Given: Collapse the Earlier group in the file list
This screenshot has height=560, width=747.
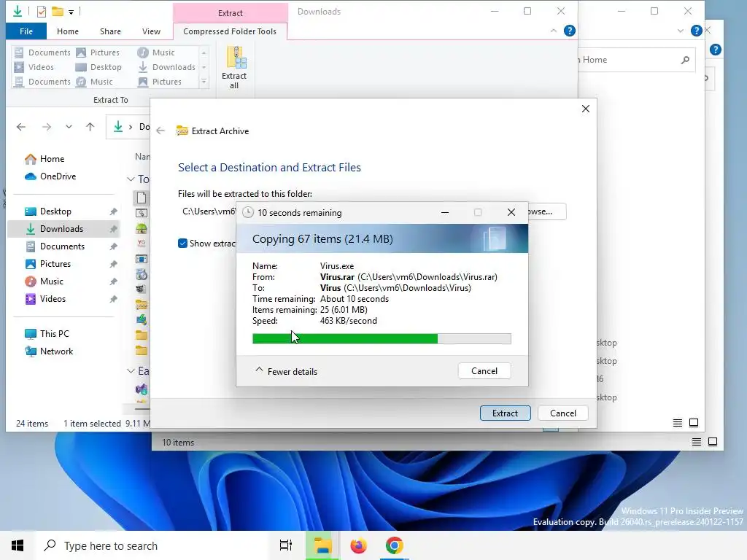Looking at the screenshot, I should point(131,371).
